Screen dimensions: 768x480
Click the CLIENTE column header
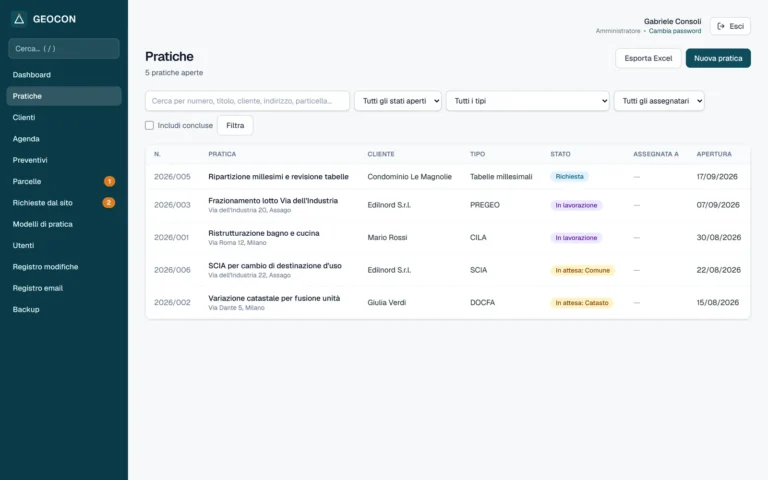pos(381,154)
